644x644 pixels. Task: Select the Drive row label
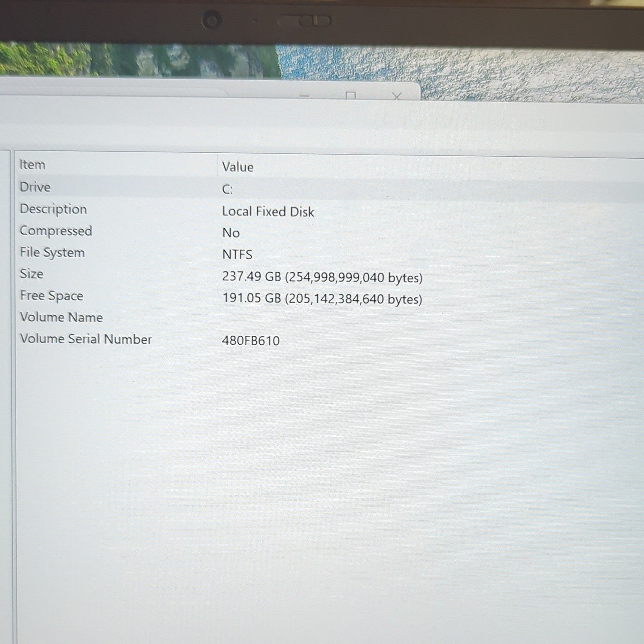pyautogui.click(x=35, y=187)
